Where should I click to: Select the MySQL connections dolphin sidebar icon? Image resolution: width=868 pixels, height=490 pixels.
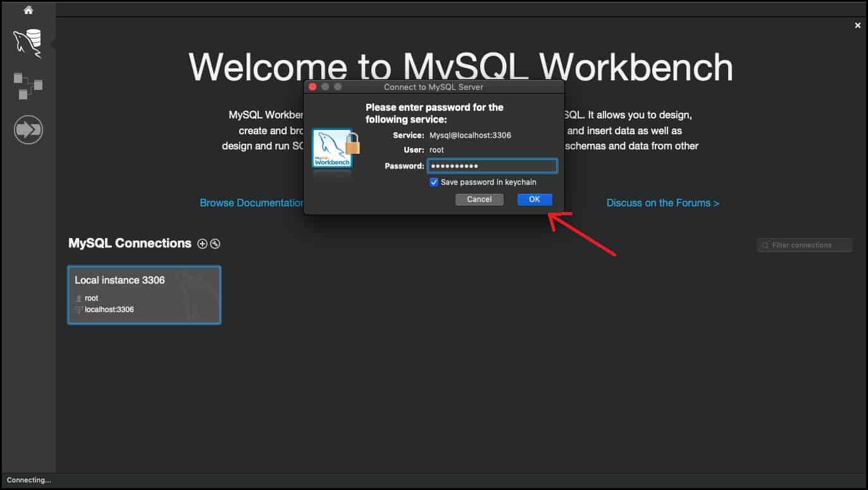28,44
